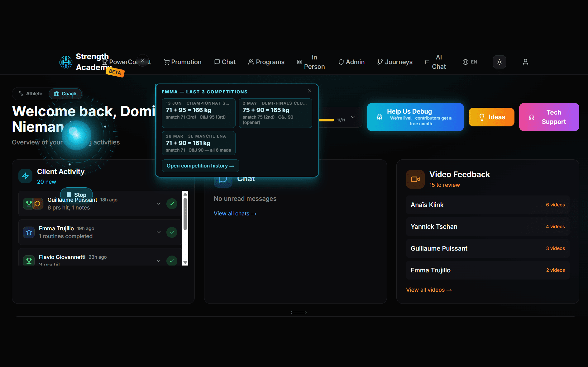
Task: Select the 13 Jun Championnat competition card
Action: pyautogui.click(x=198, y=113)
